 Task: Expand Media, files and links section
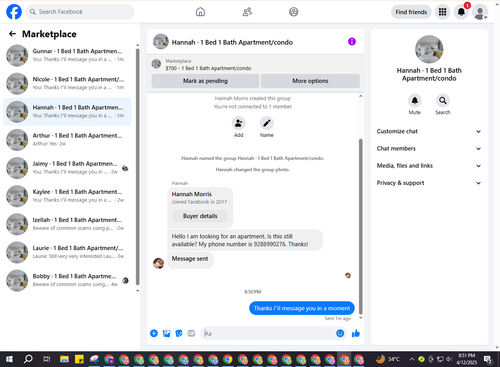429,166
